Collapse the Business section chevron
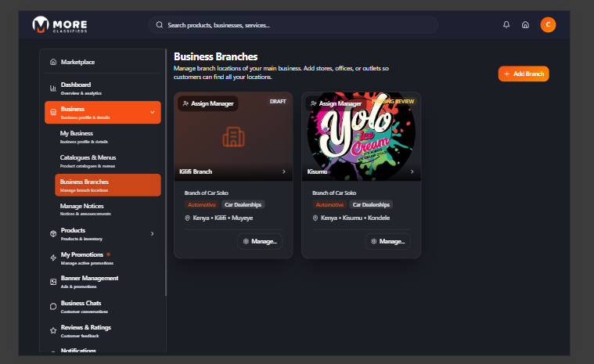This screenshot has width=594, height=364. click(x=152, y=113)
